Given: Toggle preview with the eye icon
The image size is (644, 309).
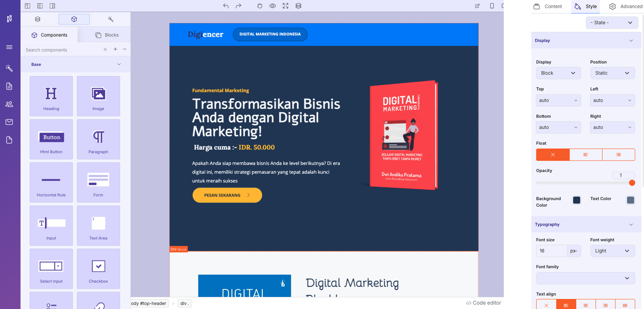Looking at the screenshot, I should coord(272,6).
